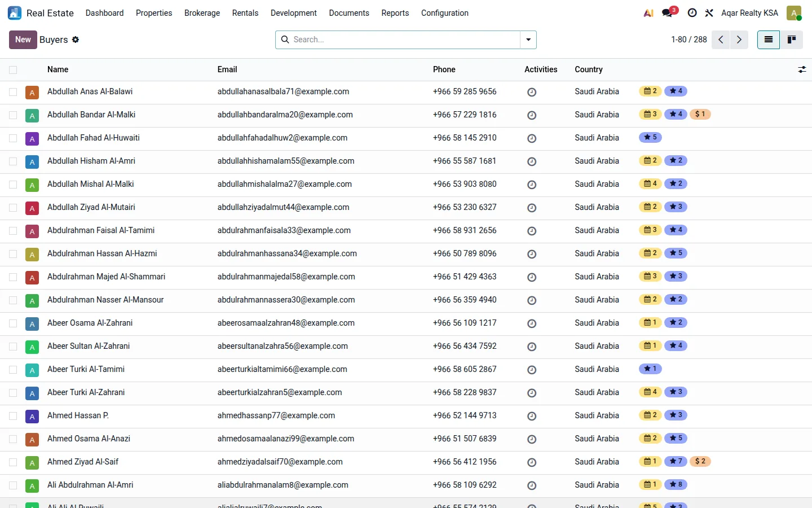Click the user avatar in top bar

pyautogui.click(x=794, y=13)
